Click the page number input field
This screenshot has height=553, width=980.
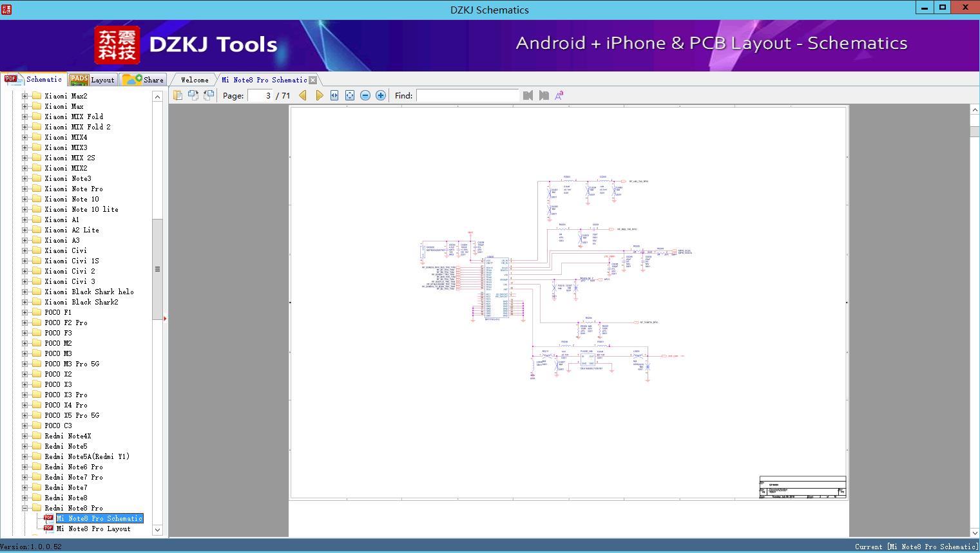tap(260, 95)
